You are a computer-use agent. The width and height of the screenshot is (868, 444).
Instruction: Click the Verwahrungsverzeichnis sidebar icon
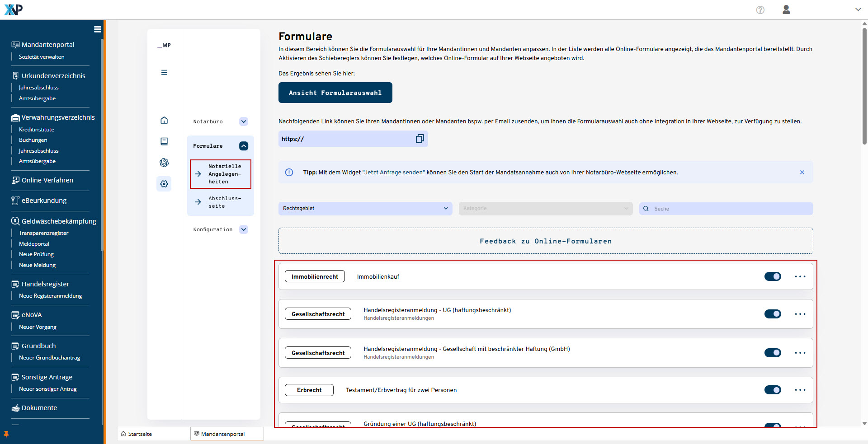15,117
